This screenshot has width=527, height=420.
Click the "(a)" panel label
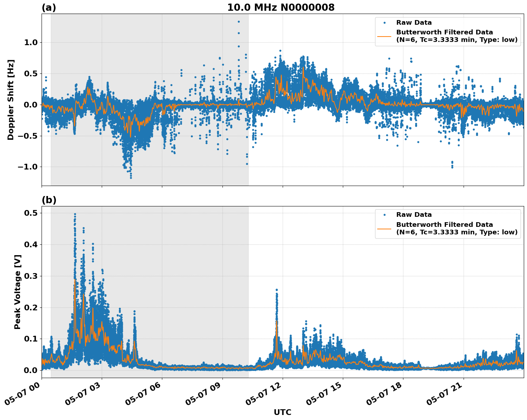[x=49, y=8]
